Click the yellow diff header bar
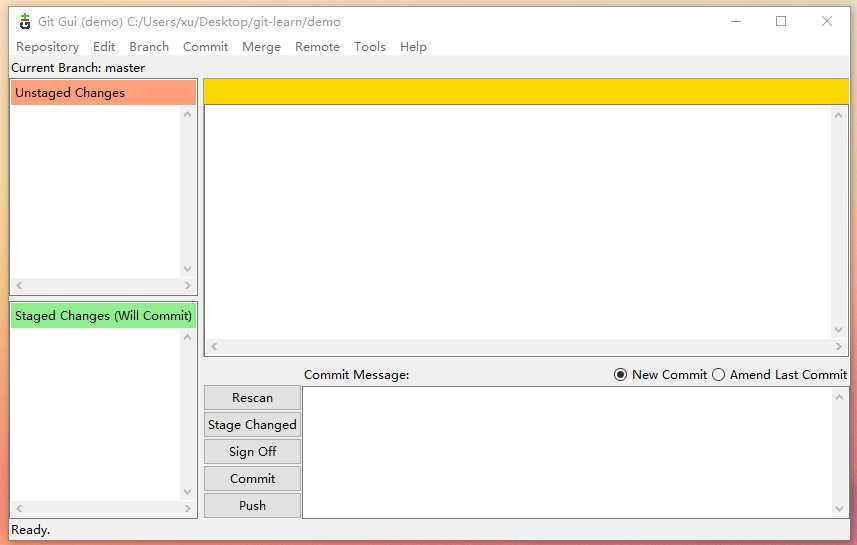857x545 pixels. tap(526, 91)
